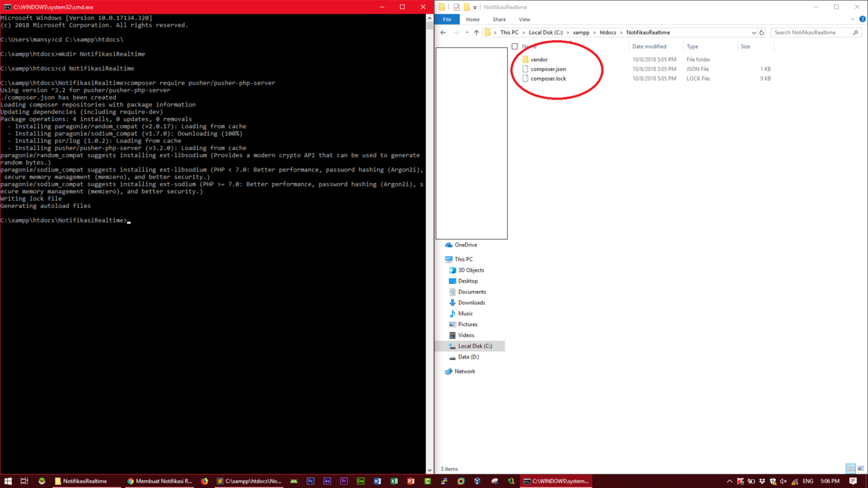Open Documents in navigation pane
The height and width of the screenshot is (488, 868).
tap(472, 291)
